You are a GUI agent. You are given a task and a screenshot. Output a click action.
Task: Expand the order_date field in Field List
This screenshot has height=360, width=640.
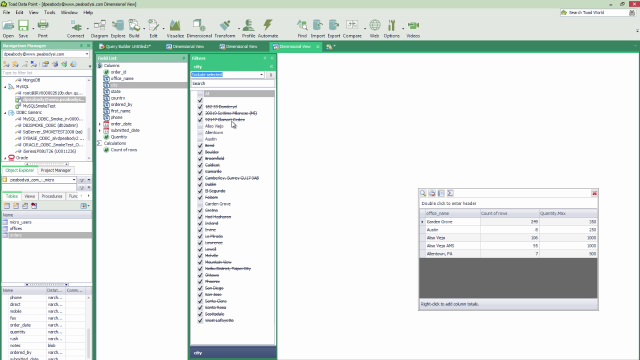(x=100, y=124)
